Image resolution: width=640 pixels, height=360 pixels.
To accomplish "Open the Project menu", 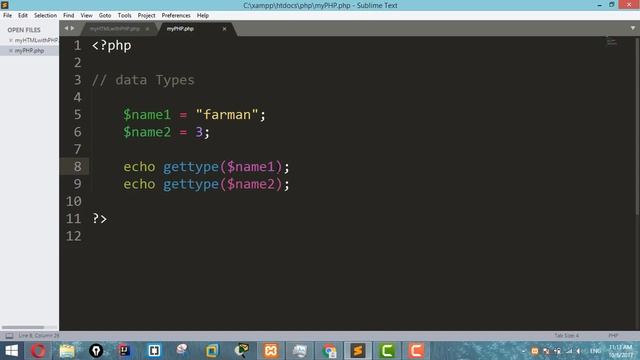I will 147,15.
